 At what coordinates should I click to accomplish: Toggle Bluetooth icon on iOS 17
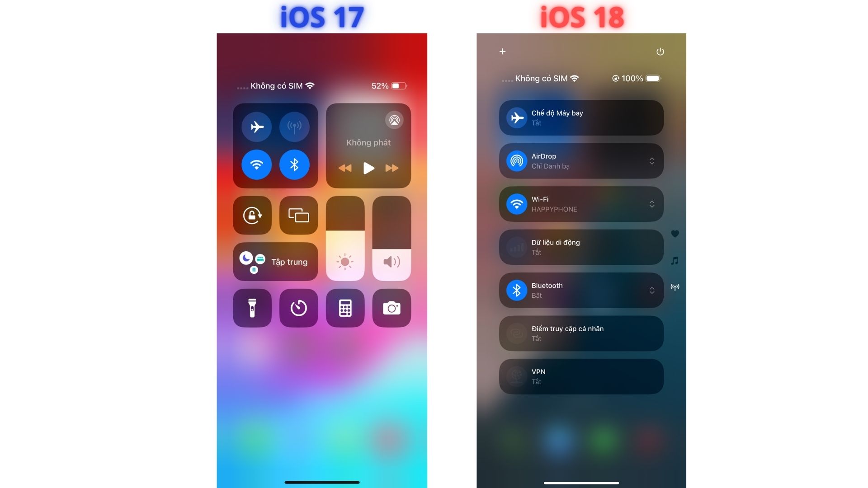294,164
